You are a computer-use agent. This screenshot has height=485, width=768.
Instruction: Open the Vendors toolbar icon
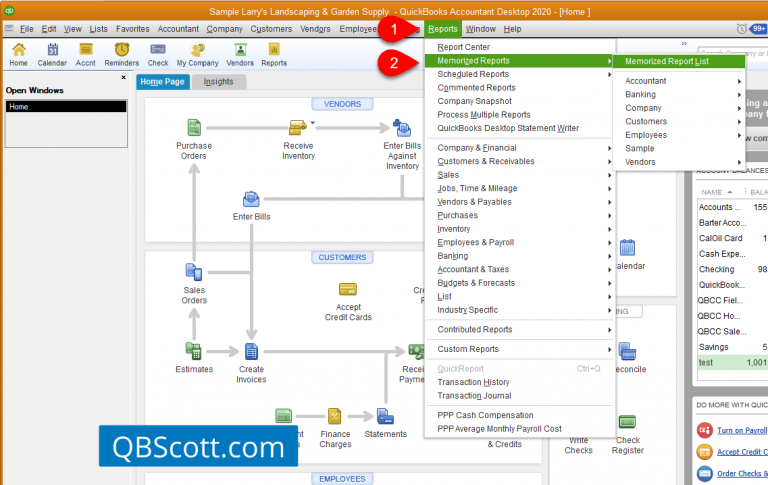click(240, 54)
